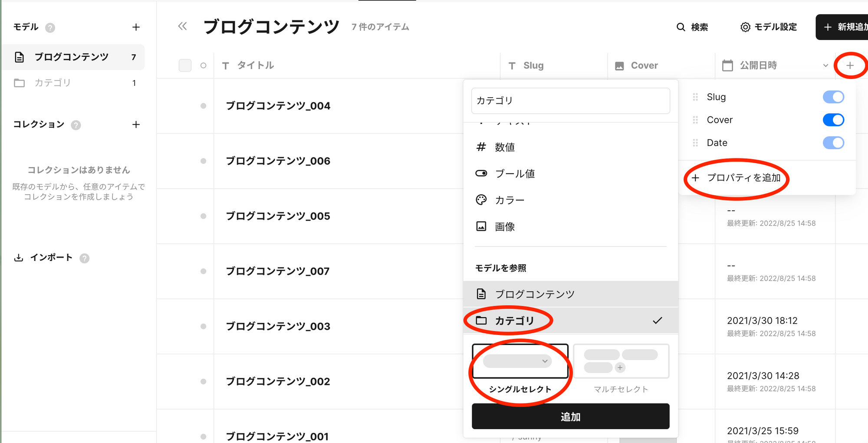
Task: Select カラー property type
Action: (x=571, y=200)
